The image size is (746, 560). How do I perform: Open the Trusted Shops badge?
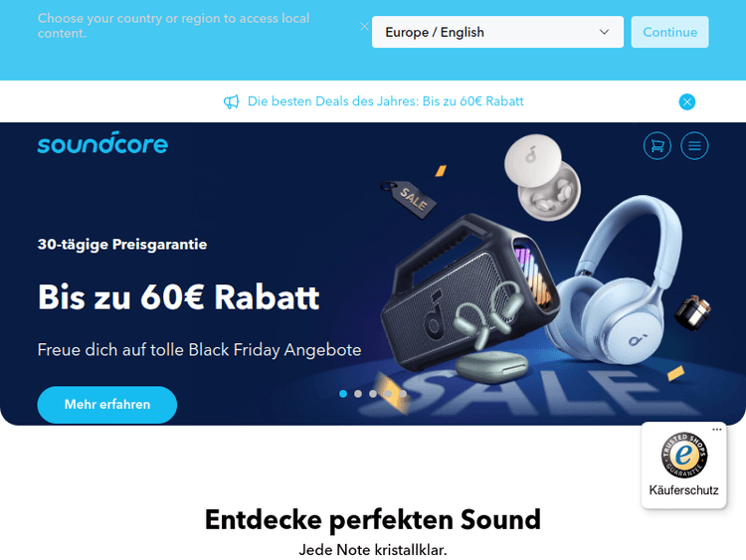[x=683, y=456]
